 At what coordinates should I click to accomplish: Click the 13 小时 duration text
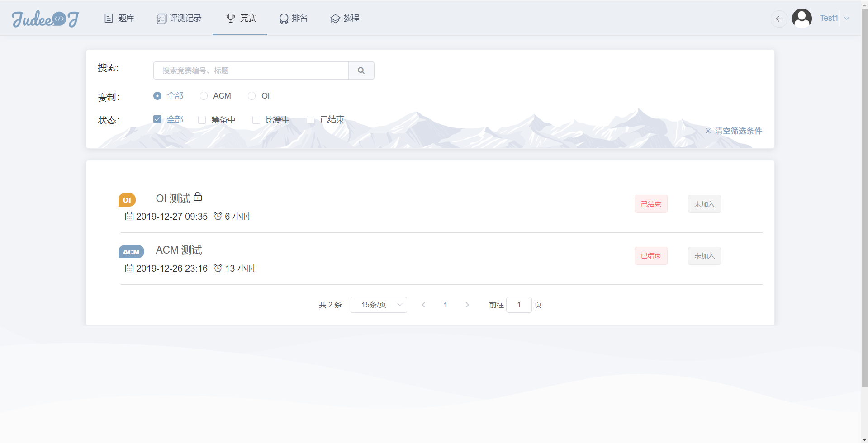click(240, 269)
